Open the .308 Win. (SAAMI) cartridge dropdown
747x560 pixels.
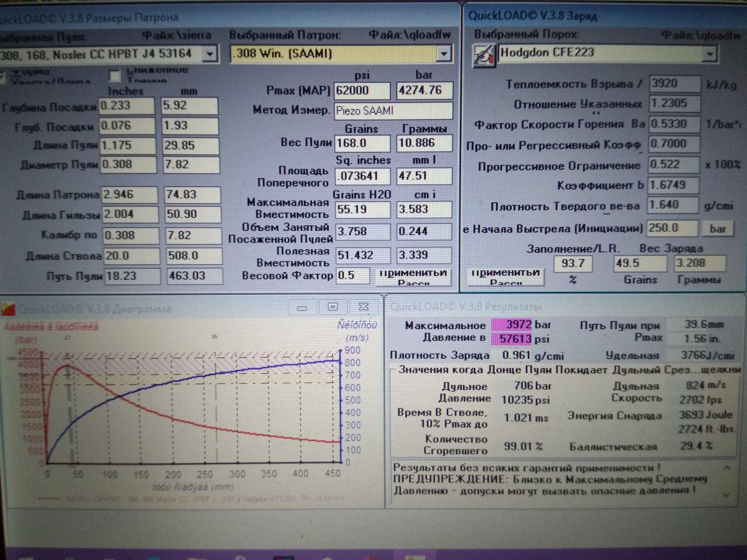click(x=444, y=54)
